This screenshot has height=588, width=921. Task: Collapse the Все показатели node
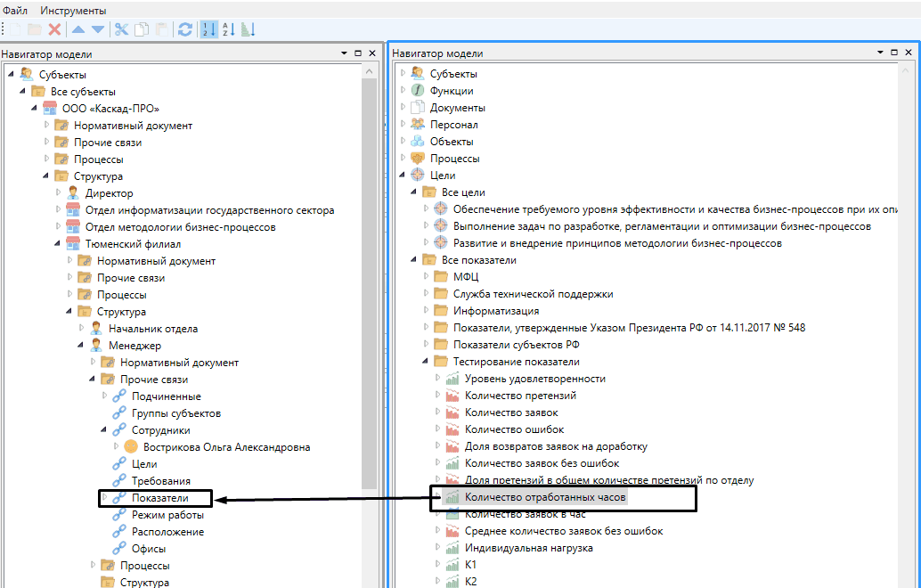tap(413, 259)
